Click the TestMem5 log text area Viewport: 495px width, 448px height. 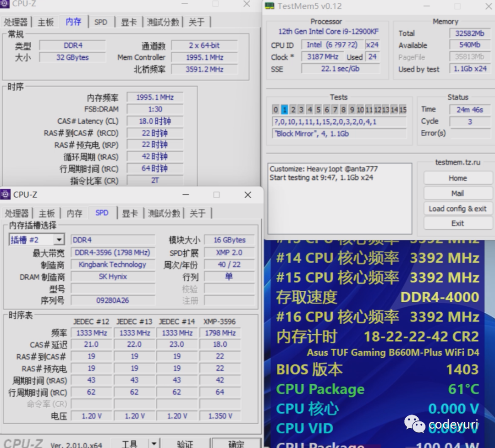(340, 199)
